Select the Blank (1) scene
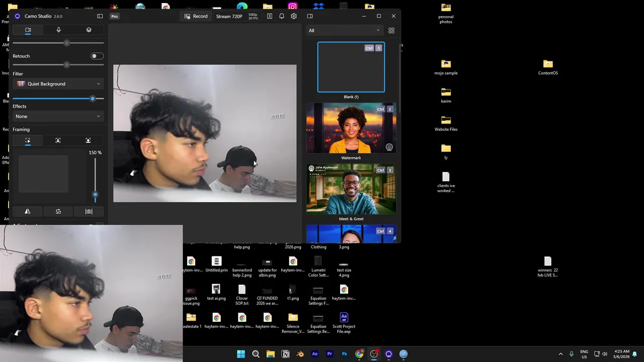 tap(351, 67)
